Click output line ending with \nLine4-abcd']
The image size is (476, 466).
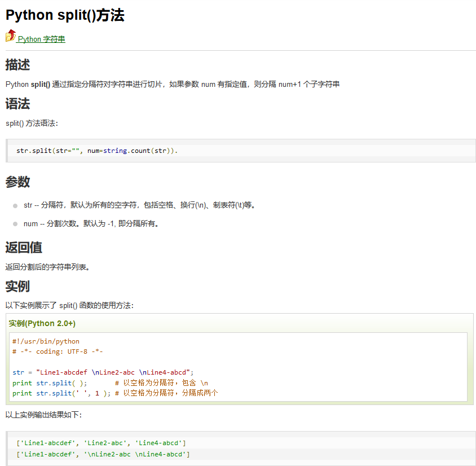click(103, 454)
